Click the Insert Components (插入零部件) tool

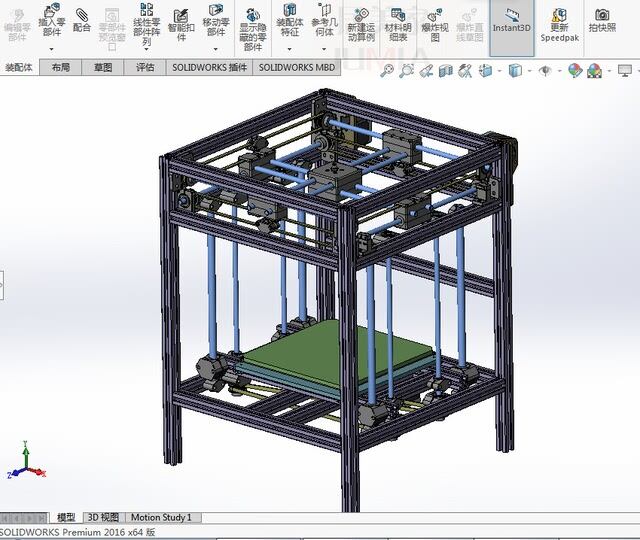click(x=51, y=22)
